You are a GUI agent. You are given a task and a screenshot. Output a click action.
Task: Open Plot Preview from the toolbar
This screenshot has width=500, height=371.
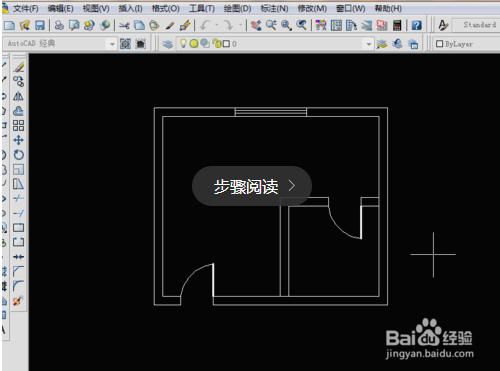(x=74, y=25)
